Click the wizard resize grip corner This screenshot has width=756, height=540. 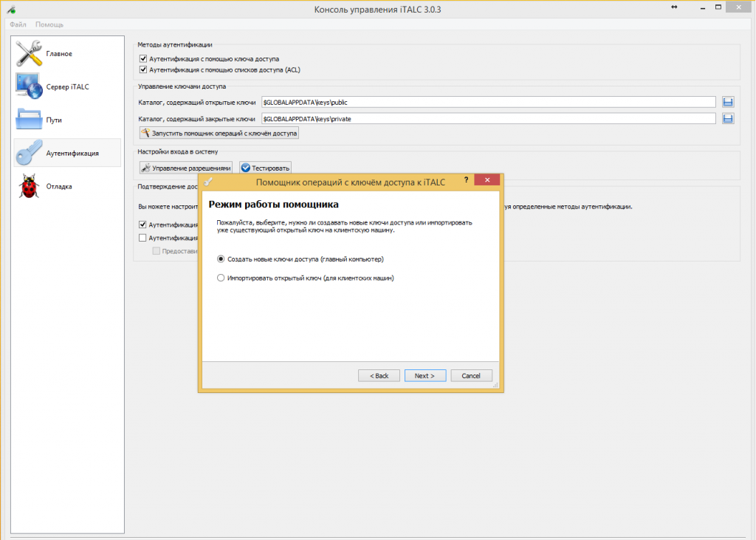tap(495, 385)
